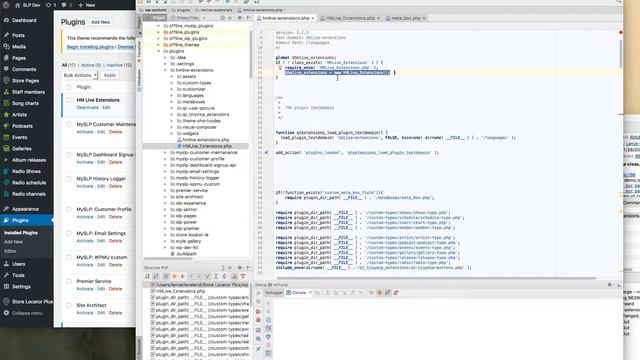This screenshot has height=360, width=640.
Task: Click Delete under Site Architect plugin
Action: click(x=116, y=313)
